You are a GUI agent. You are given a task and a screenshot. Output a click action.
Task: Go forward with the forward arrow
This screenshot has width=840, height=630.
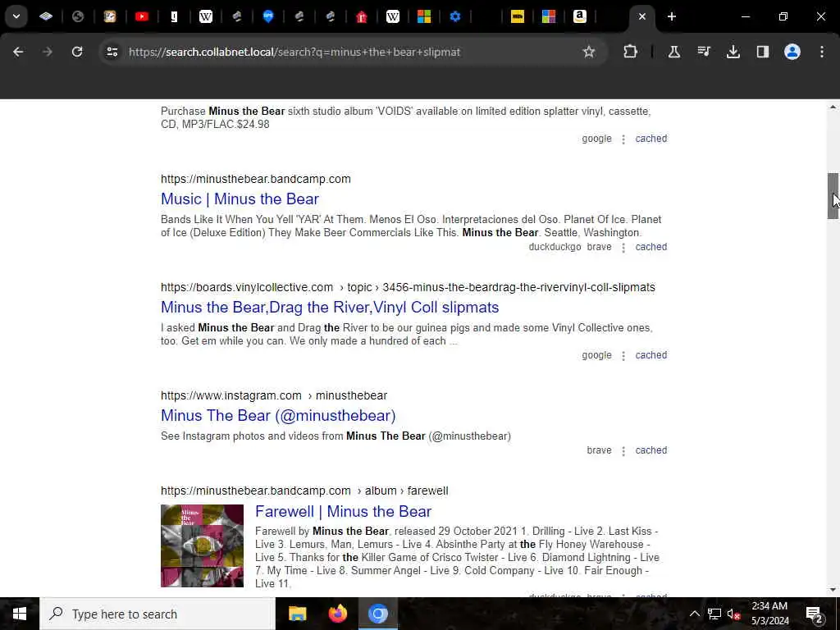[48, 52]
